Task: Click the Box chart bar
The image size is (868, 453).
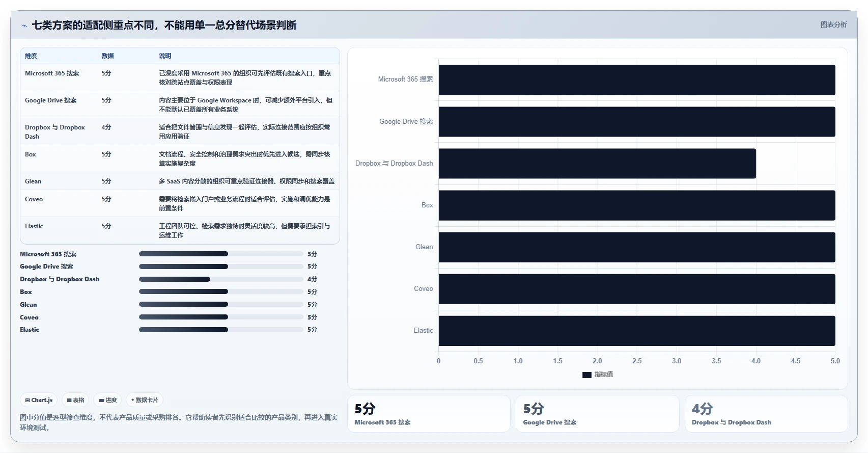Action: pos(637,205)
